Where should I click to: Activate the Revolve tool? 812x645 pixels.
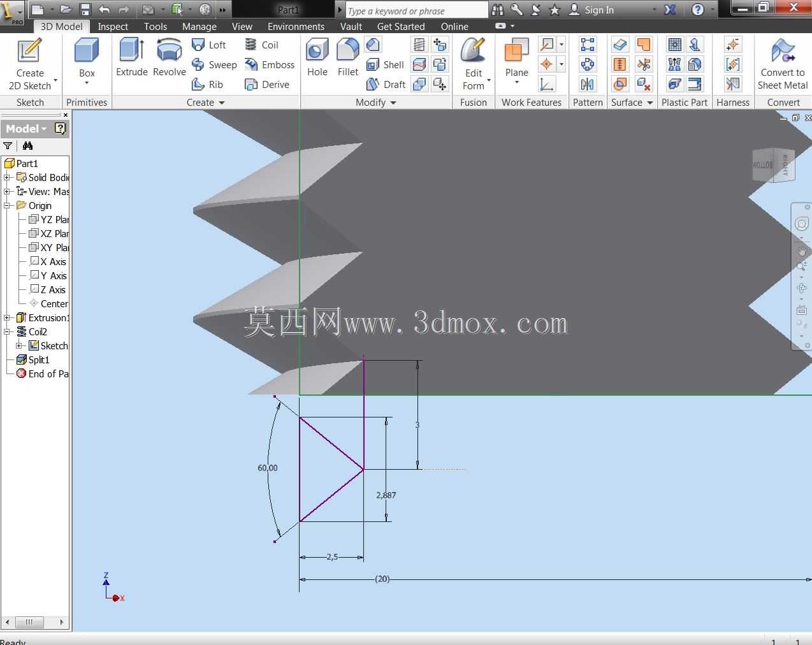tap(170, 57)
